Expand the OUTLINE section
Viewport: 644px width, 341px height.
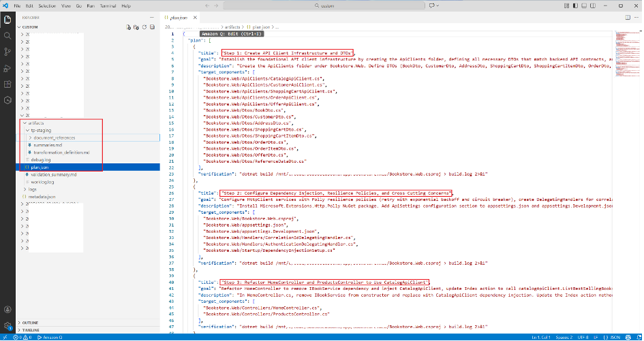pos(30,322)
